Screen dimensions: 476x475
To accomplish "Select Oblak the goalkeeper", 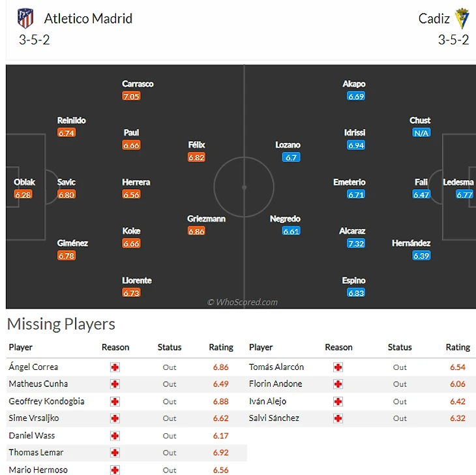I will pos(25,183).
